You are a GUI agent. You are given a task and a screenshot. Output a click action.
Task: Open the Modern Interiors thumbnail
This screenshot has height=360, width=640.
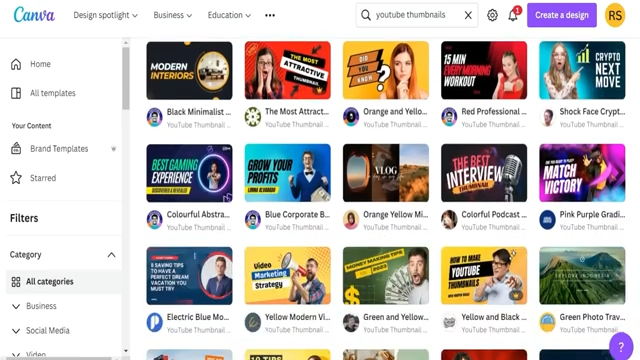(189, 70)
